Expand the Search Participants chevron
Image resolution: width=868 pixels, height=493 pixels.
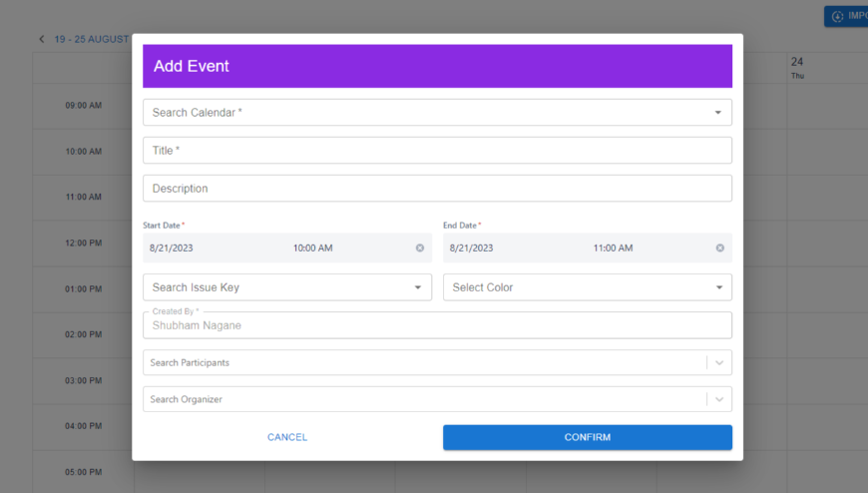[x=719, y=363]
